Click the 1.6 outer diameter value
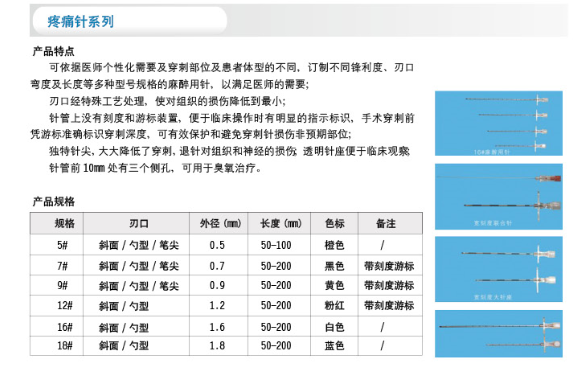The width and height of the screenshot is (586, 366). (217, 327)
